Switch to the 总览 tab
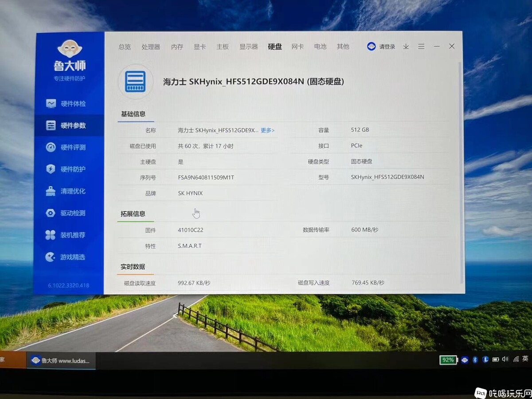The width and height of the screenshot is (532, 399). 125,47
